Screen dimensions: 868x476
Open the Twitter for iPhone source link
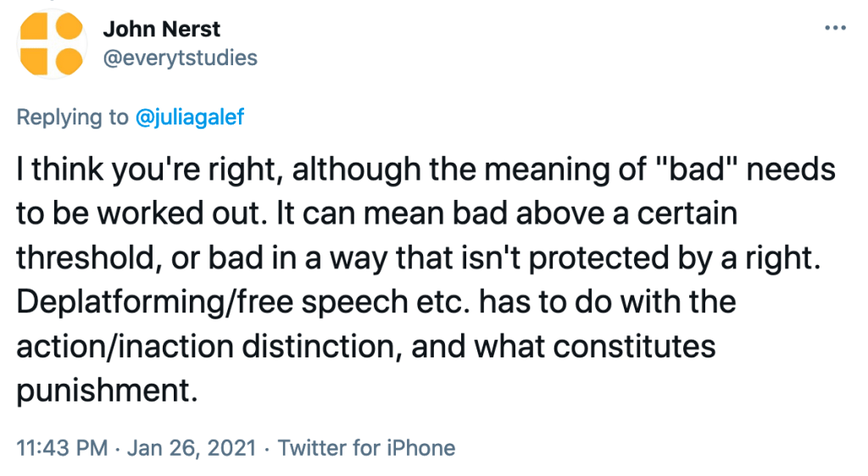tap(366, 447)
